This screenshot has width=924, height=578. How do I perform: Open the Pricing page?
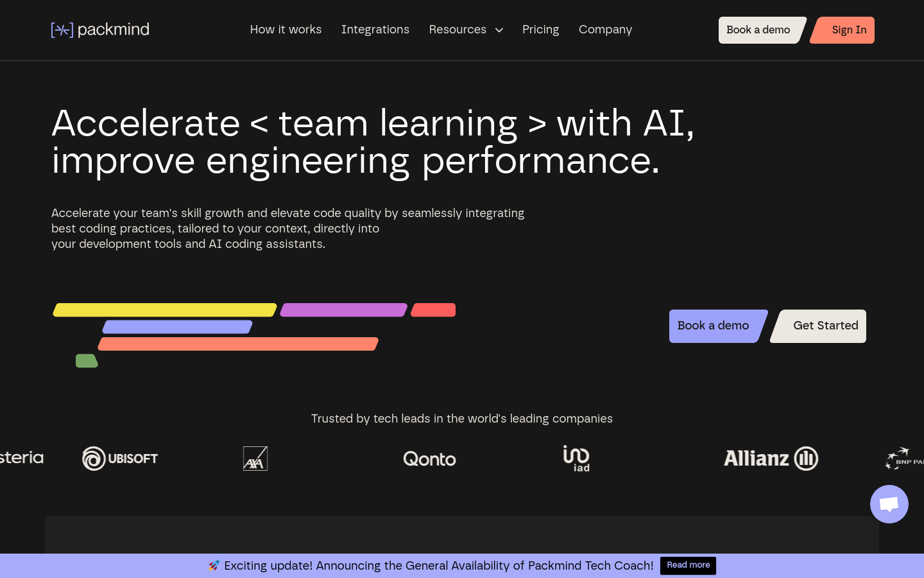(540, 30)
